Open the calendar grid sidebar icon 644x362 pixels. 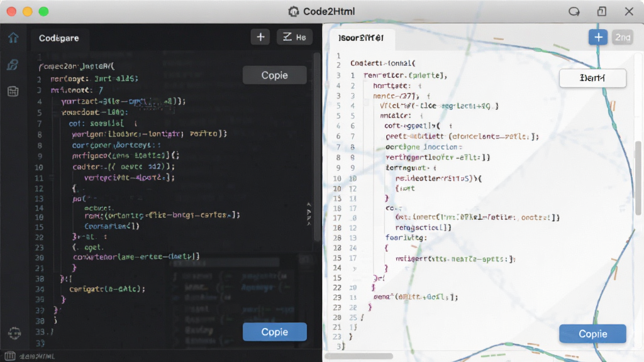[x=13, y=91]
